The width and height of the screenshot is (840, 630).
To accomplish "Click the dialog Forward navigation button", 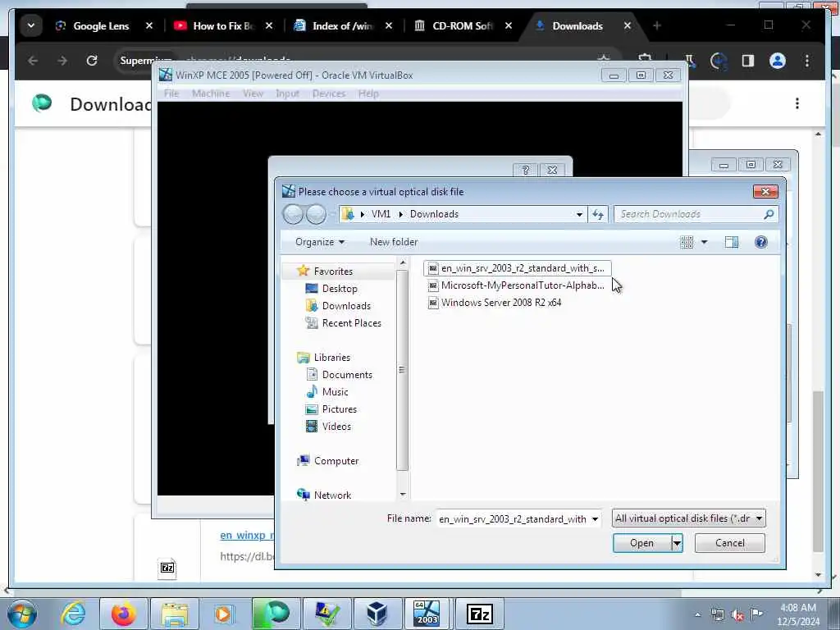I will [316, 214].
